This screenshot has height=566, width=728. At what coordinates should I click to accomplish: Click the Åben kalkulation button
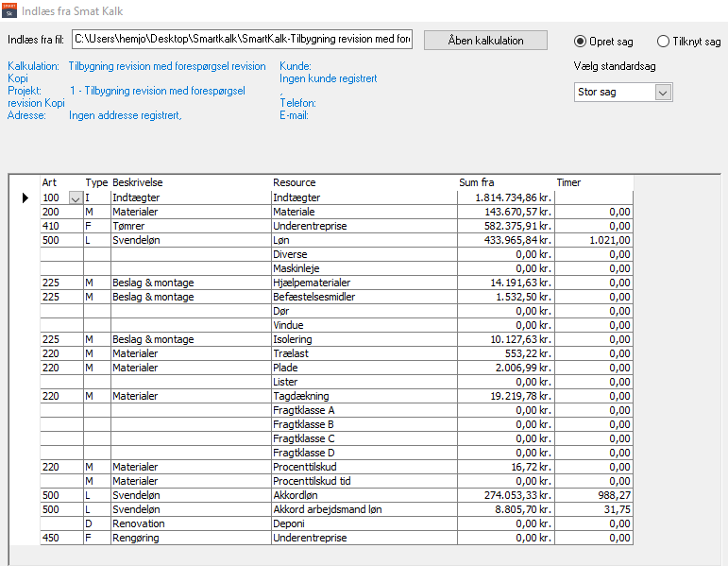pos(485,41)
